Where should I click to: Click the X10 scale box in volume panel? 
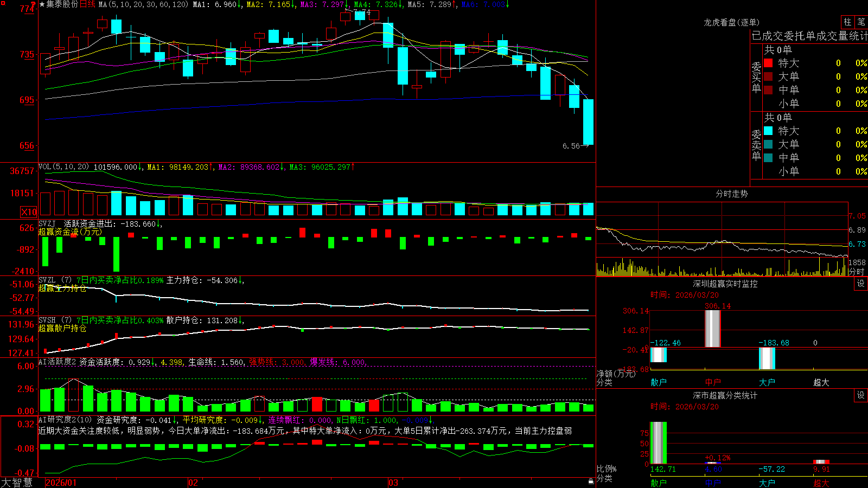tap(29, 212)
